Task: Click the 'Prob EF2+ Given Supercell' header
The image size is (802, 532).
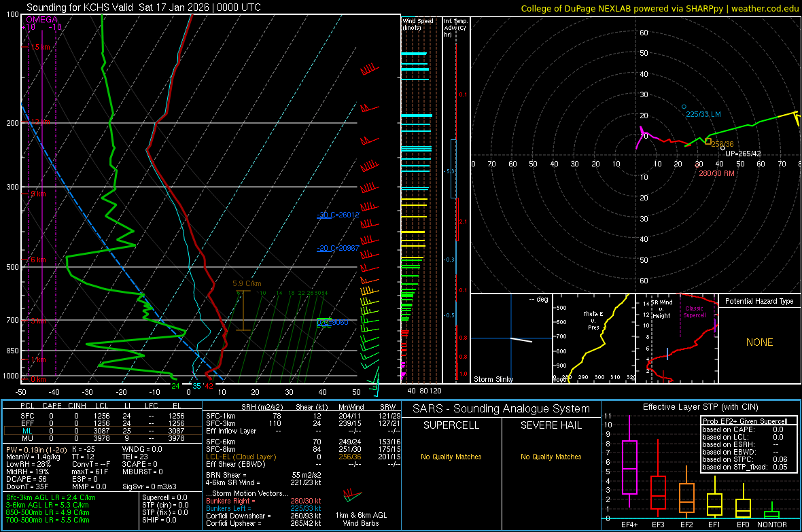Action: coord(745,421)
